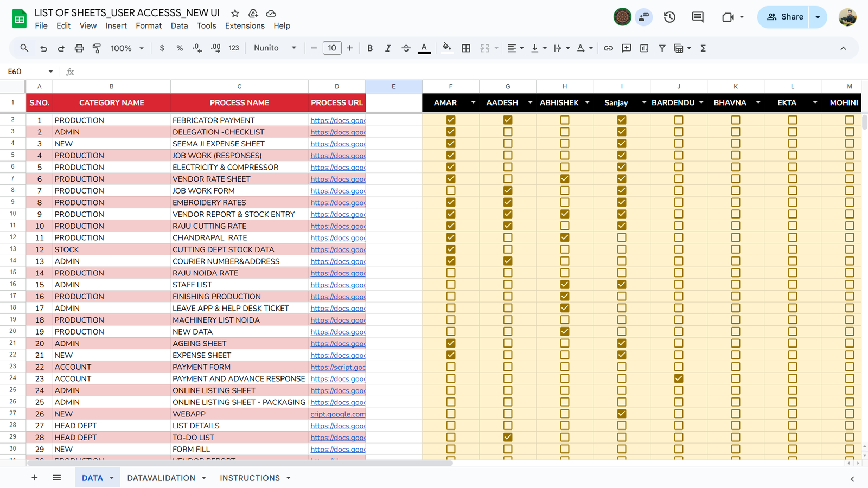868x488 pixels.
Task: Open the Extensions menu
Action: point(245,26)
